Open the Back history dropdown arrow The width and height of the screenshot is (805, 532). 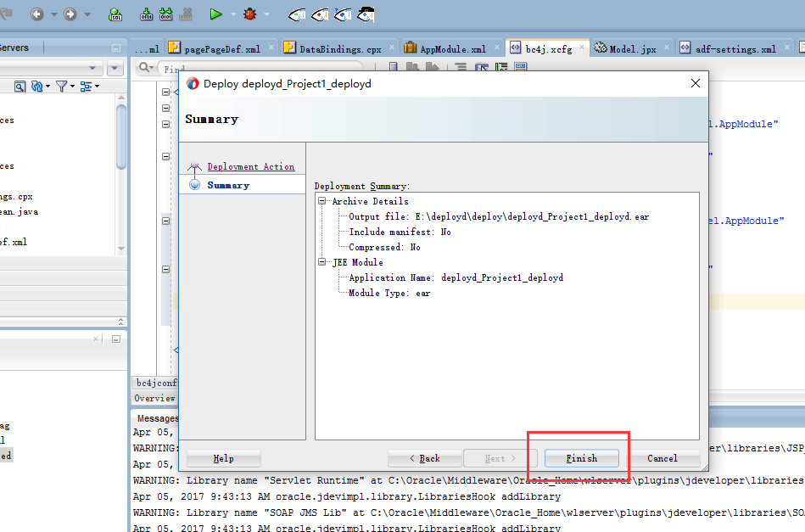tap(54, 14)
